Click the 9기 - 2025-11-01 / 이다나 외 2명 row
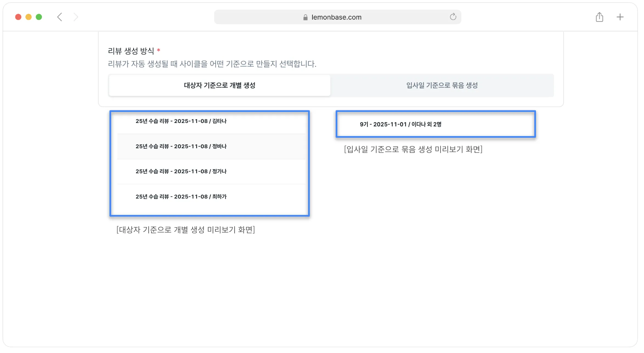 point(436,124)
